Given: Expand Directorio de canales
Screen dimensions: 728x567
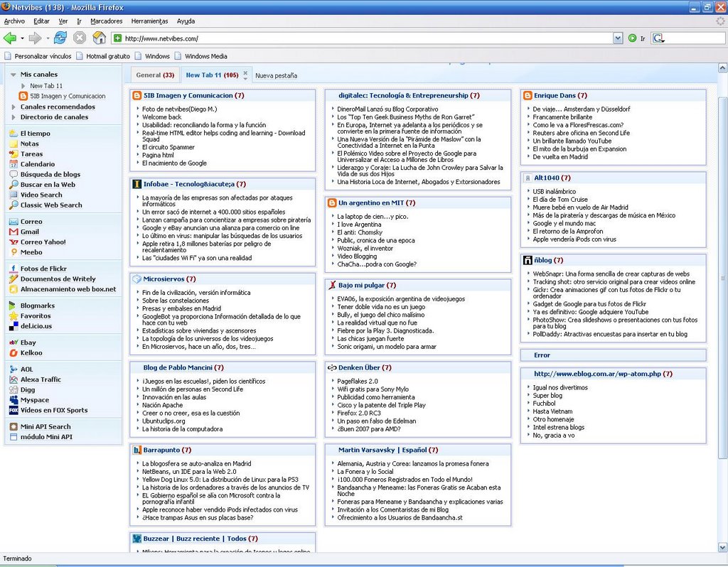Looking at the screenshot, I should (x=14, y=117).
